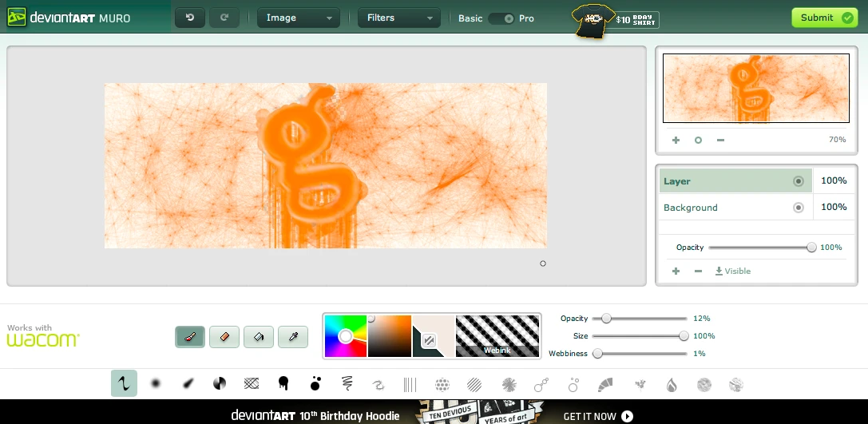Select the tapered soft stroke brush

188,383
